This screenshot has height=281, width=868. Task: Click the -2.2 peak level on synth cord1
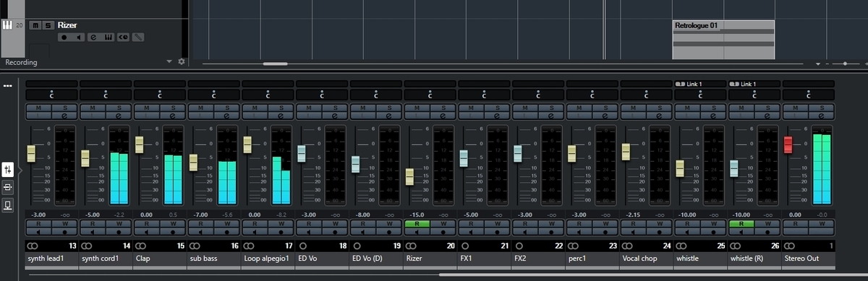(120, 215)
